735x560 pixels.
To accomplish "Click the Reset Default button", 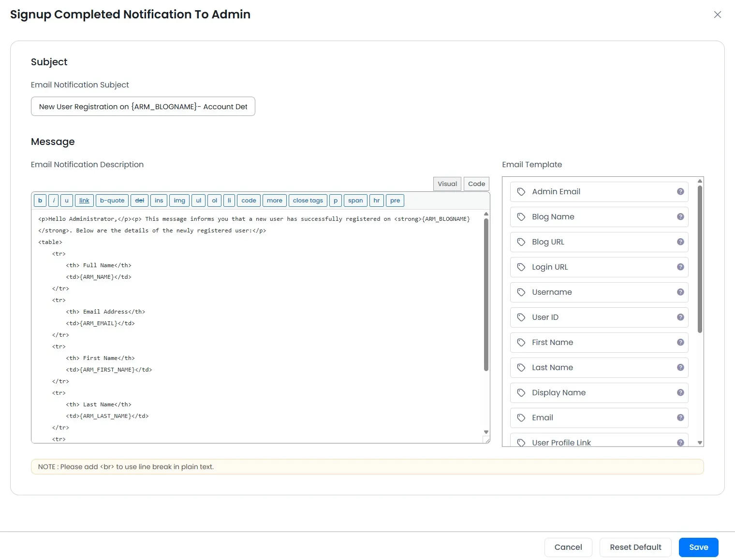I will pyautogui.click(x=635, y=547).
